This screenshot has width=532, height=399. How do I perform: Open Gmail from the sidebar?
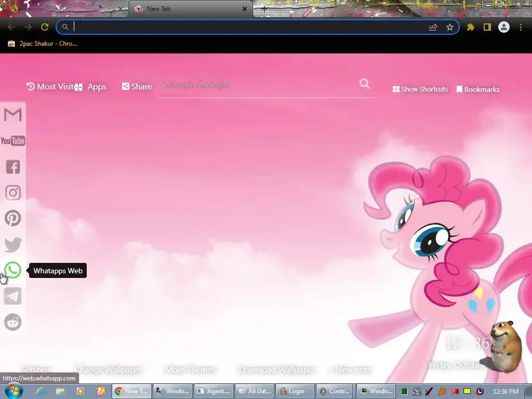(13, 114)
